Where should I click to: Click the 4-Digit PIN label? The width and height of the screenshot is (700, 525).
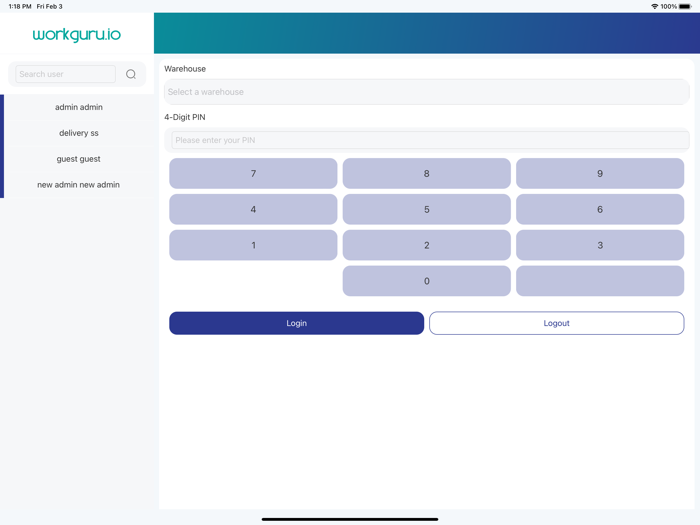(185, 117)
